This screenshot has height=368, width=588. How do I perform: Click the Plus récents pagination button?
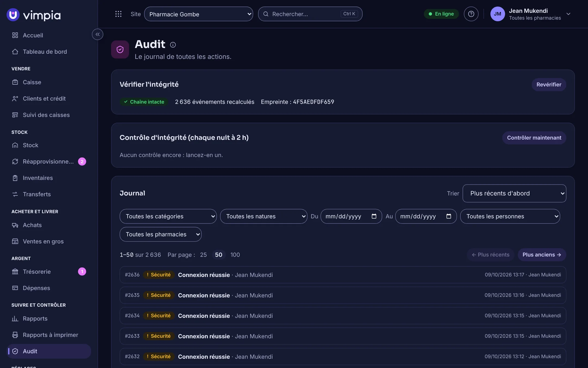[491, 255]
